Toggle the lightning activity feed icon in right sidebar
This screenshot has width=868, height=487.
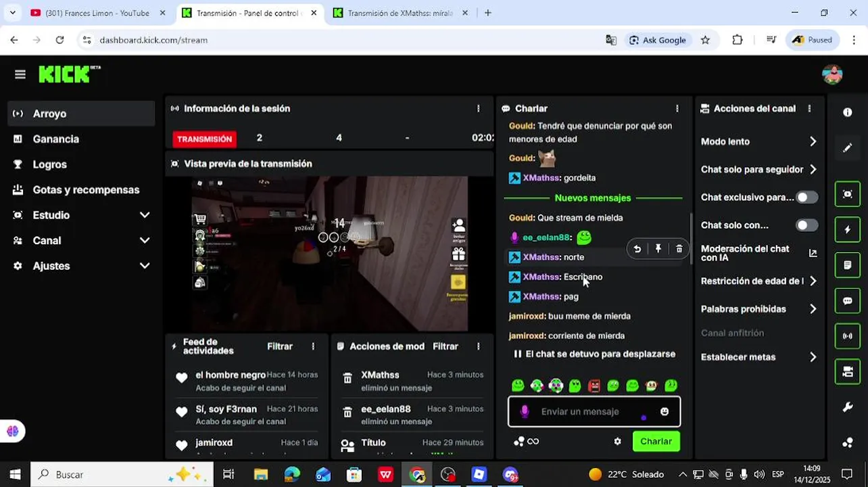click(848, 229)
